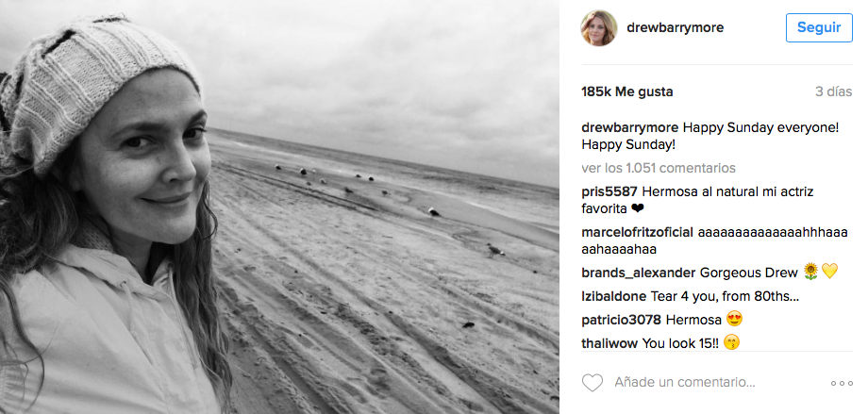Click drewbarrymore username in the caption
The width and height of the screenshot is (868, 414).
pyautogui.click(x=629, y=127)
